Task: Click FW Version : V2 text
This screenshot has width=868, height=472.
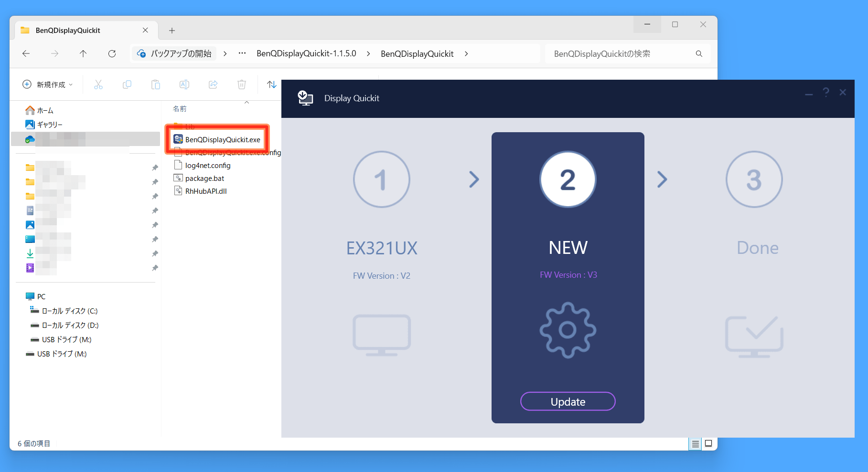Action: (381, 276)
